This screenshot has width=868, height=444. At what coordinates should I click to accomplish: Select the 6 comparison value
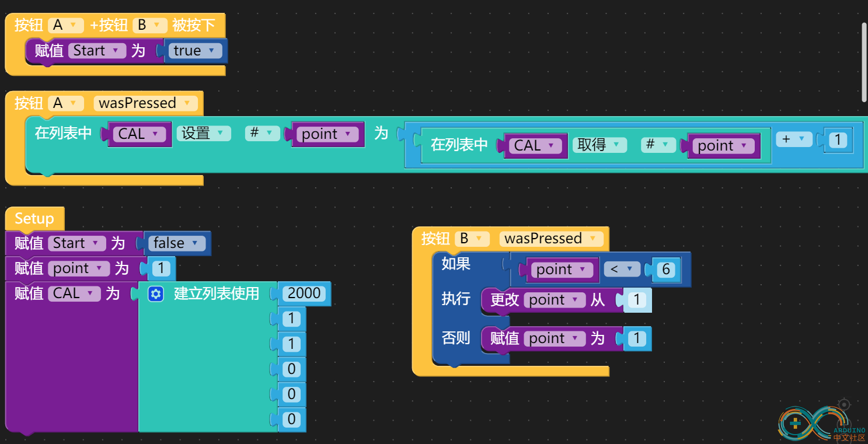(x=665, y=270)
